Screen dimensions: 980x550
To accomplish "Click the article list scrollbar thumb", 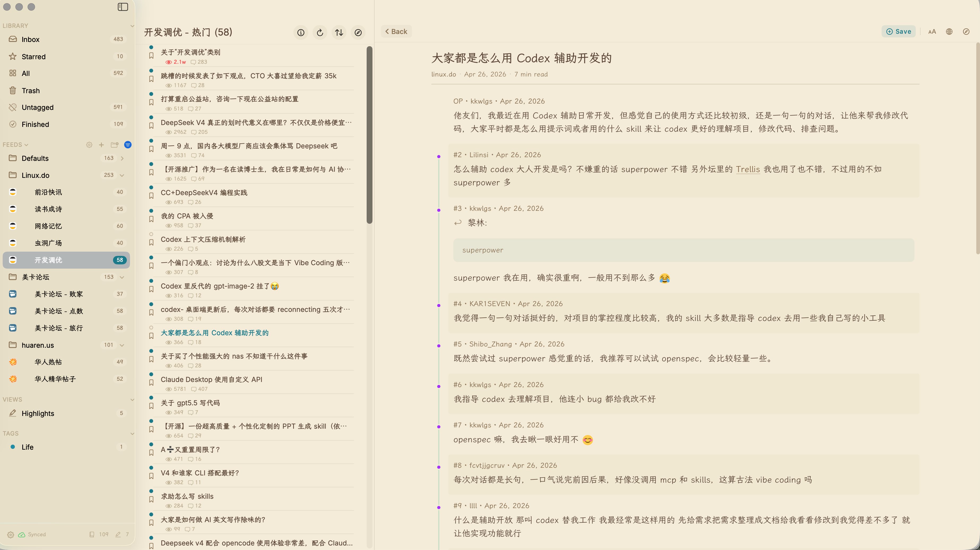I will 369,135.
